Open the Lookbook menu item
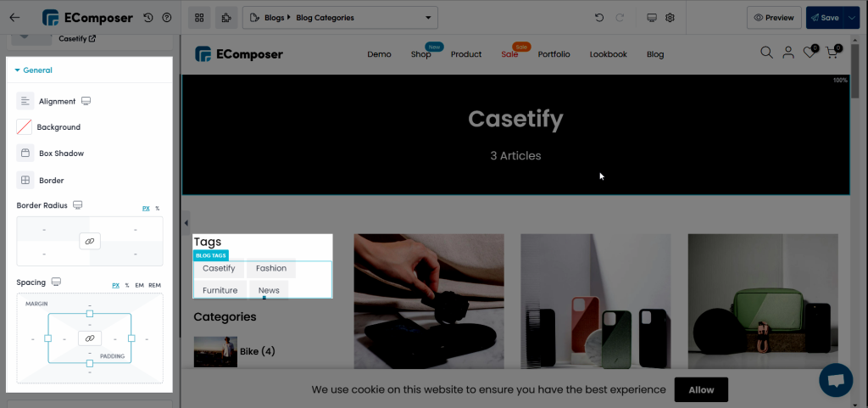Screen dimensions: 868x408 click(x=609, y=54)
